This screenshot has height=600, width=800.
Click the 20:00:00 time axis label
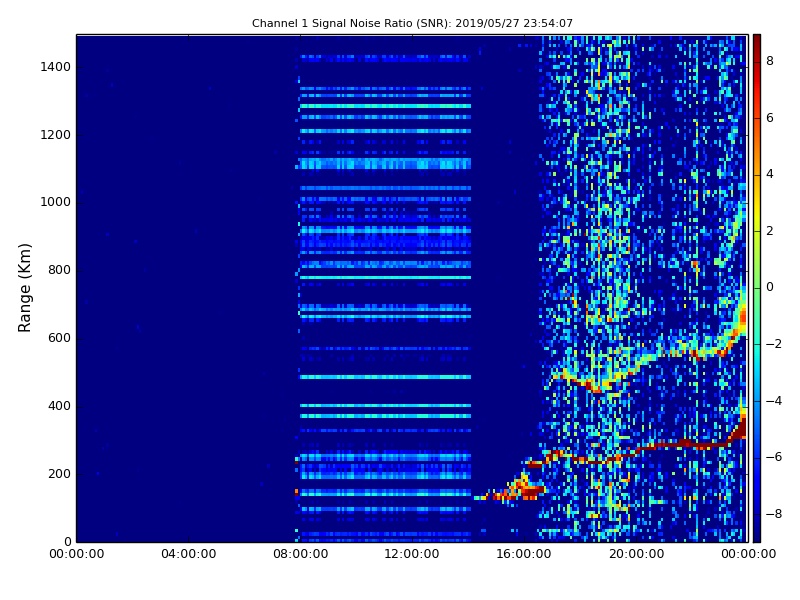[636, 554]
